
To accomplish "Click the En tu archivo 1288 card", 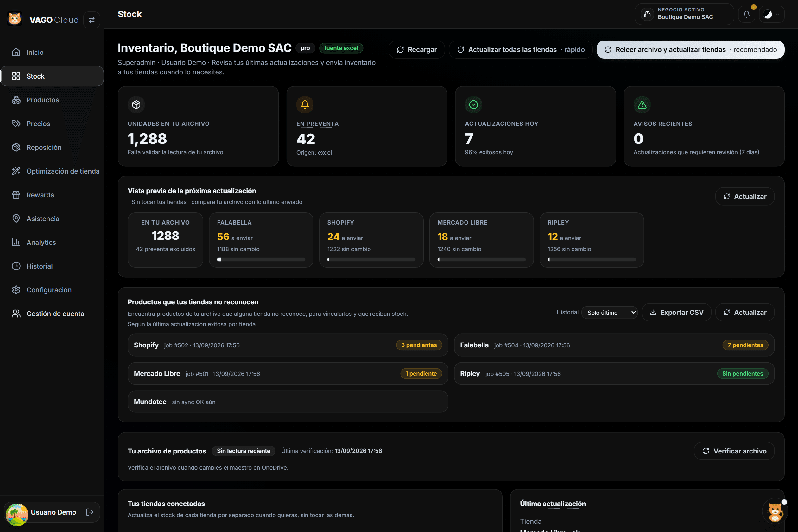I will pyautogui.click(x=166, y=240).
